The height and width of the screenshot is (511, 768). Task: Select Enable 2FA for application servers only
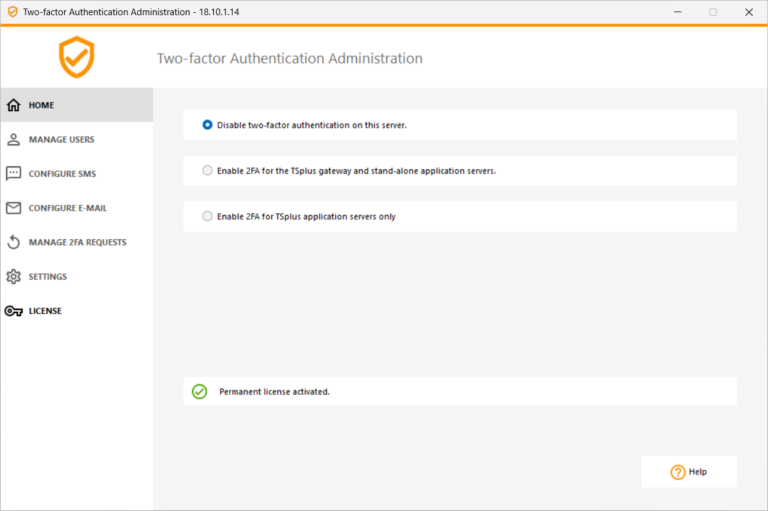(x=207, y=216)
